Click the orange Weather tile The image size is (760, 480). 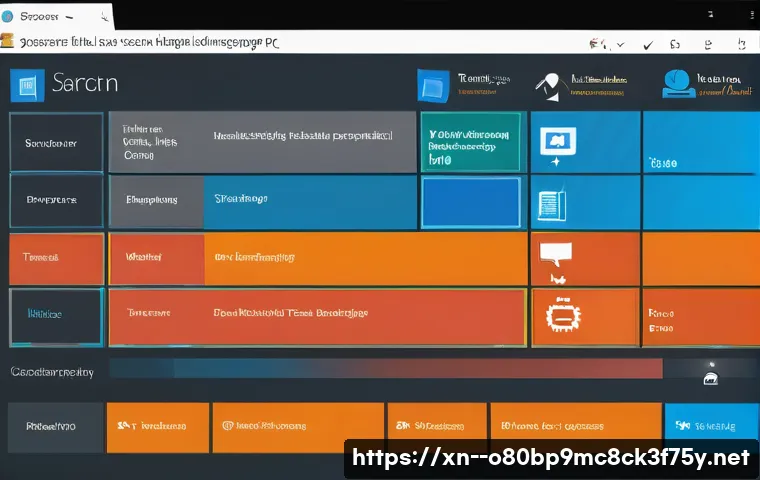[156, 258]
